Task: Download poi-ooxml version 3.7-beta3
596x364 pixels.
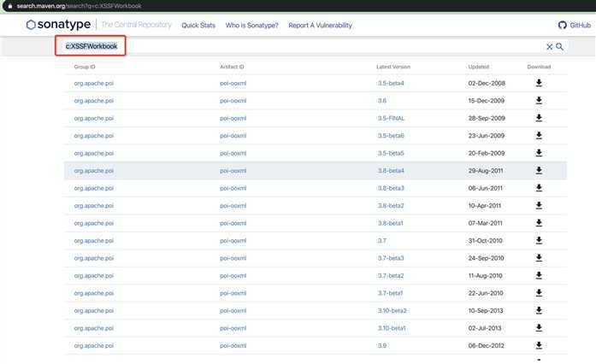Action: click(539, 257)
